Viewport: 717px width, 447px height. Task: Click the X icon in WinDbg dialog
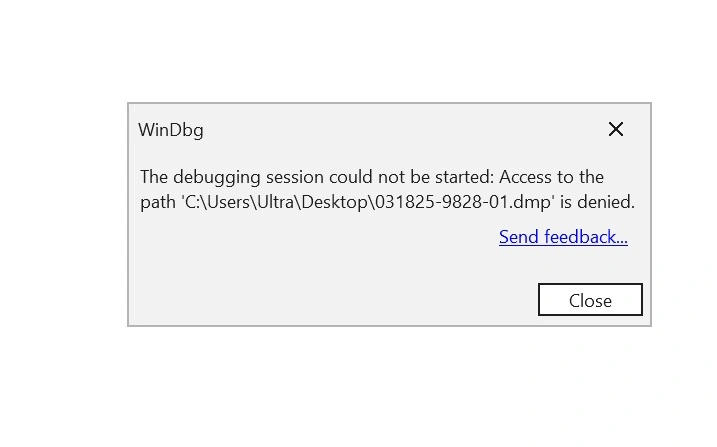(615, 129)
